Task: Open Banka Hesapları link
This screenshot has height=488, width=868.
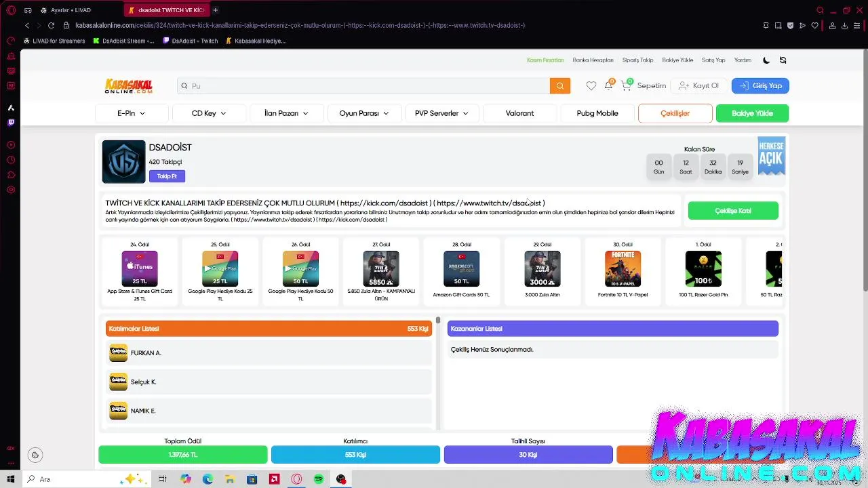Action: pyautogui.click(x=593, y=60)
